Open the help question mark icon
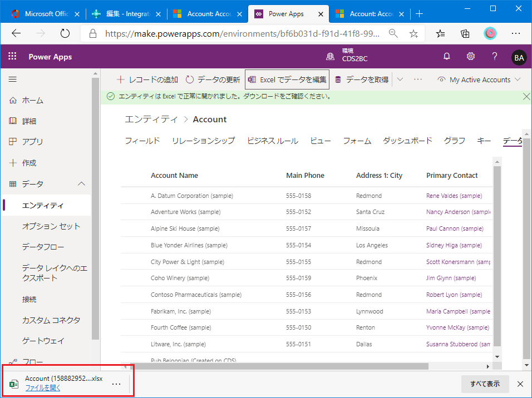 pos(495,56)
